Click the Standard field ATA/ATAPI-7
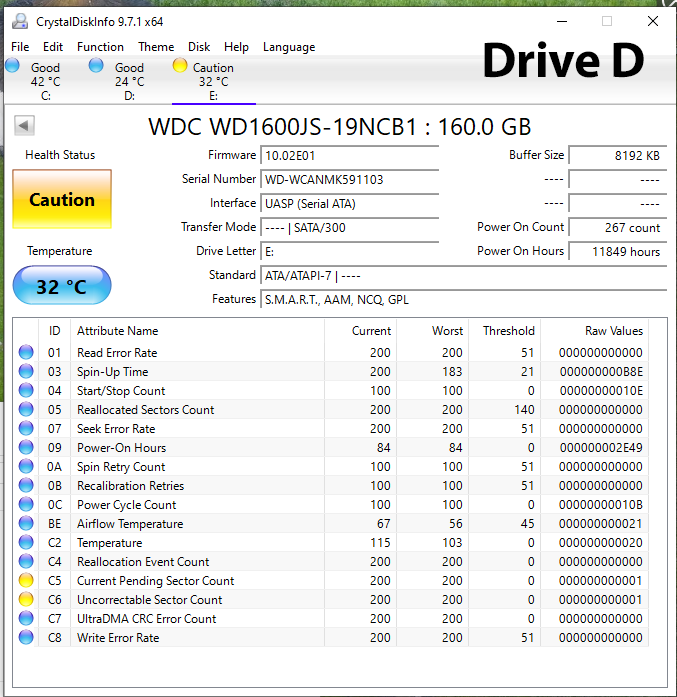Viewport: 677px width, 697px height. [x=464, y=276]
